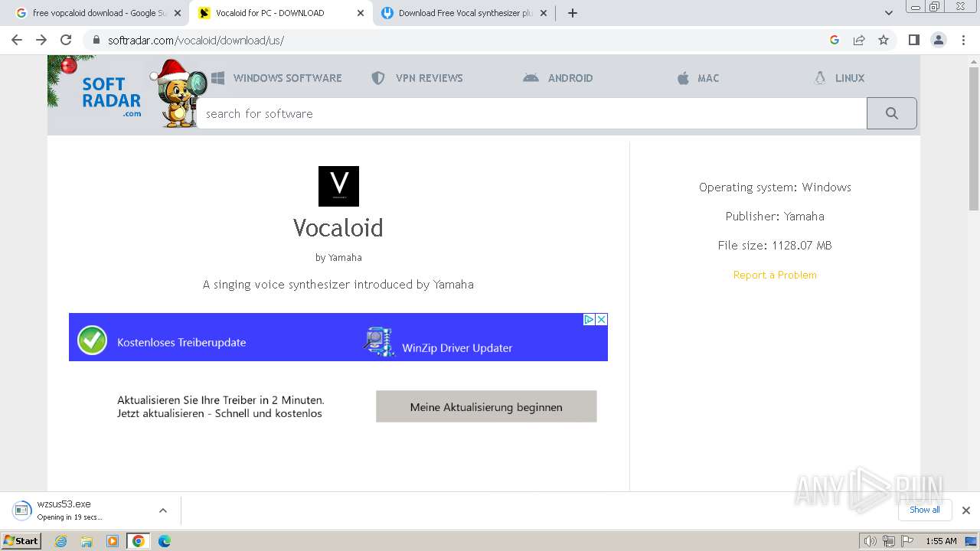Screen dimensions: 980x551
Task: Click the network tray icon
Action: (x=888, y=541)
